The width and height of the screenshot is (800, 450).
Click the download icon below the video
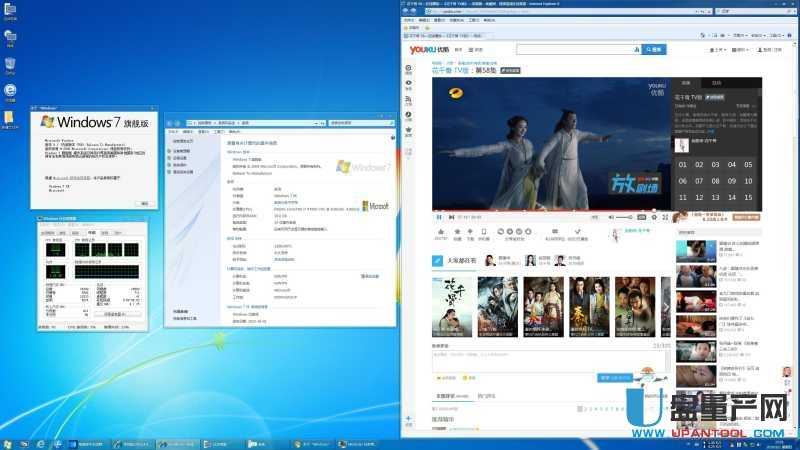(x=470, y=232)
